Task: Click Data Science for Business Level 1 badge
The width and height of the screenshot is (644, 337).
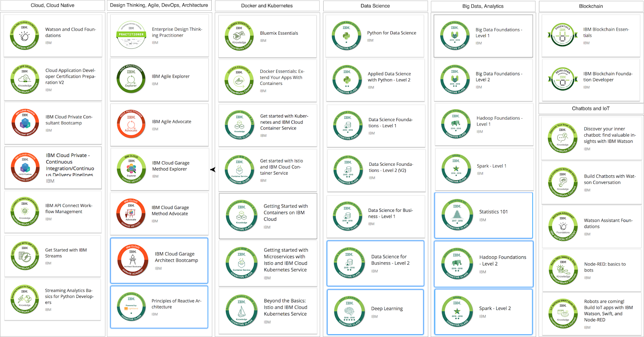Action: tap(348, 216)
